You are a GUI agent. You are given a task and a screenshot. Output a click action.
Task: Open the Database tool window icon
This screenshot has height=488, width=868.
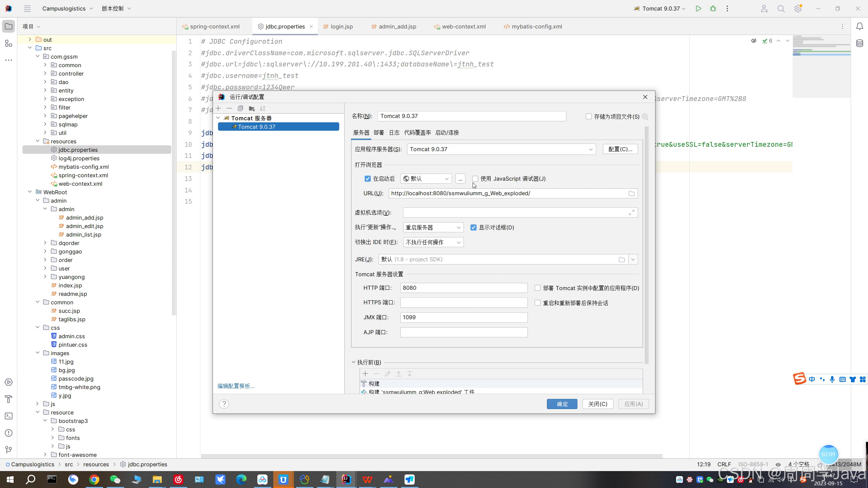click(860, 43)
